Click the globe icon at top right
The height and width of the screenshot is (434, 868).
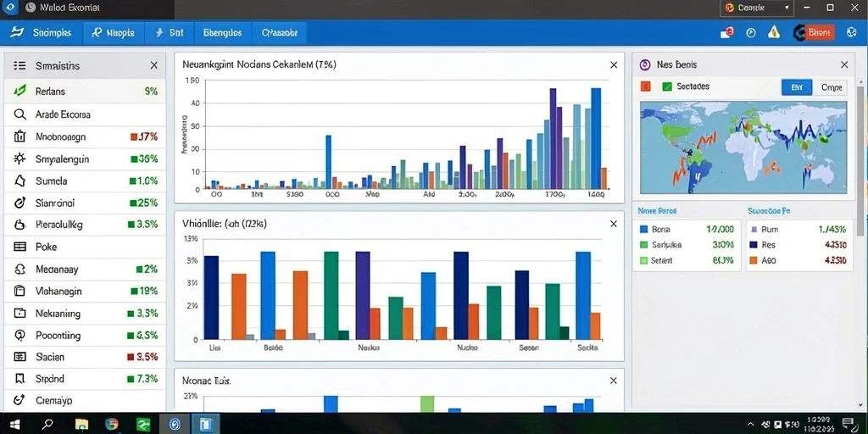[851, 33]
